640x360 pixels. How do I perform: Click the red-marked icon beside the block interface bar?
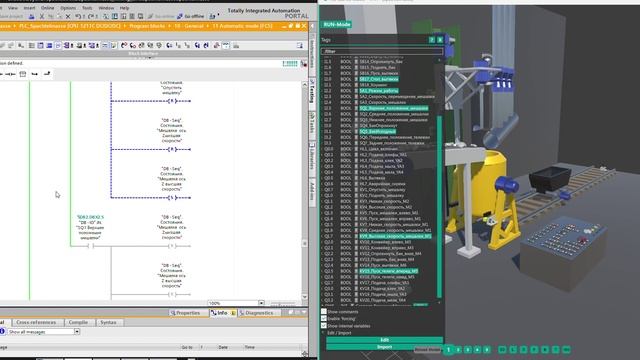(303, 63)
